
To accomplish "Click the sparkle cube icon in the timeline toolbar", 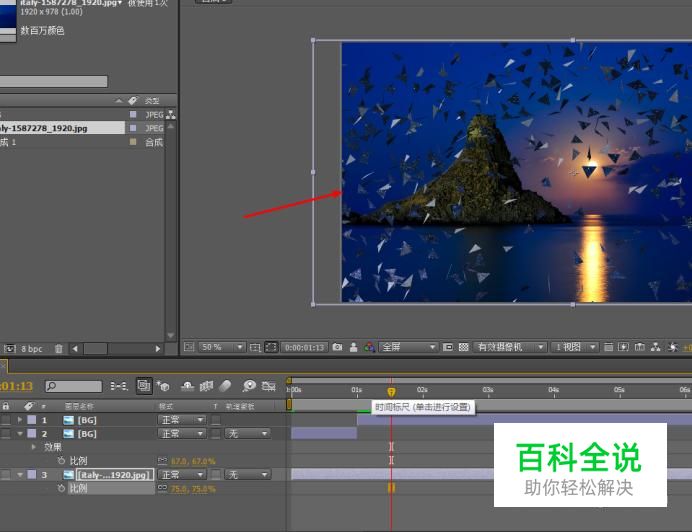I will pyautogui.click(x=163, y=386).
